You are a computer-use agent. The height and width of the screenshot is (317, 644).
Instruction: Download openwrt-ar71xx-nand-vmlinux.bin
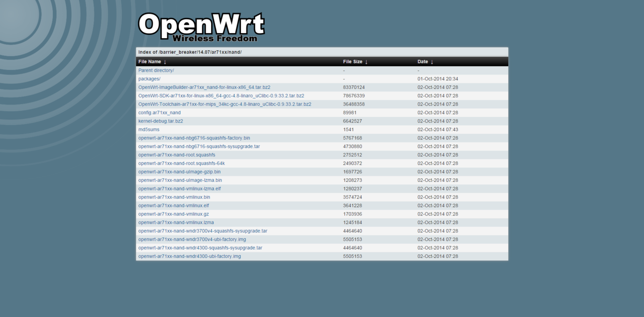(x=174, y=197)
